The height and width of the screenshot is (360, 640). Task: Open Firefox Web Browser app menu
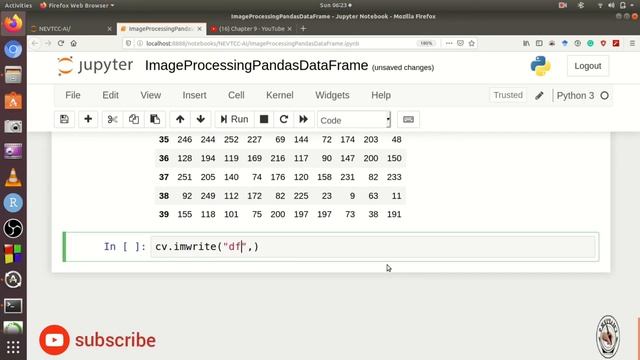pyautogui.click(x=77, y=5)
